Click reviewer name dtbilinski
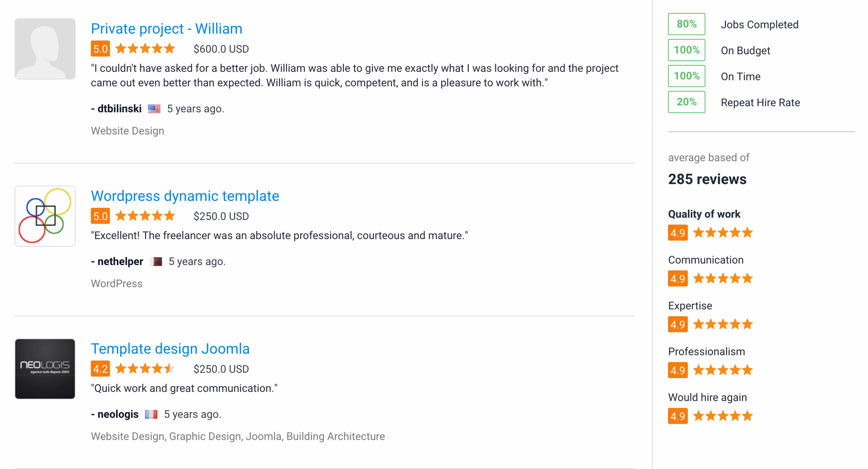The height and width of the screenshot is (469, 868). [x=119, y=109]
